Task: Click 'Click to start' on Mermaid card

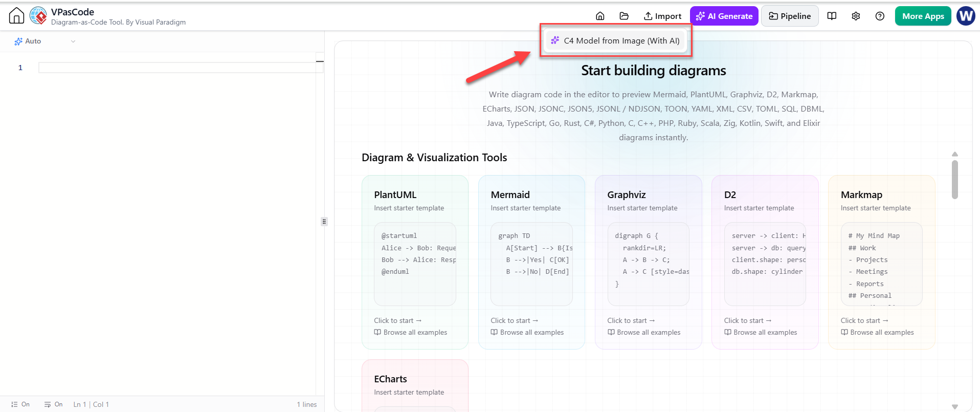Action: pyautogui.click(x=514, y=320)
